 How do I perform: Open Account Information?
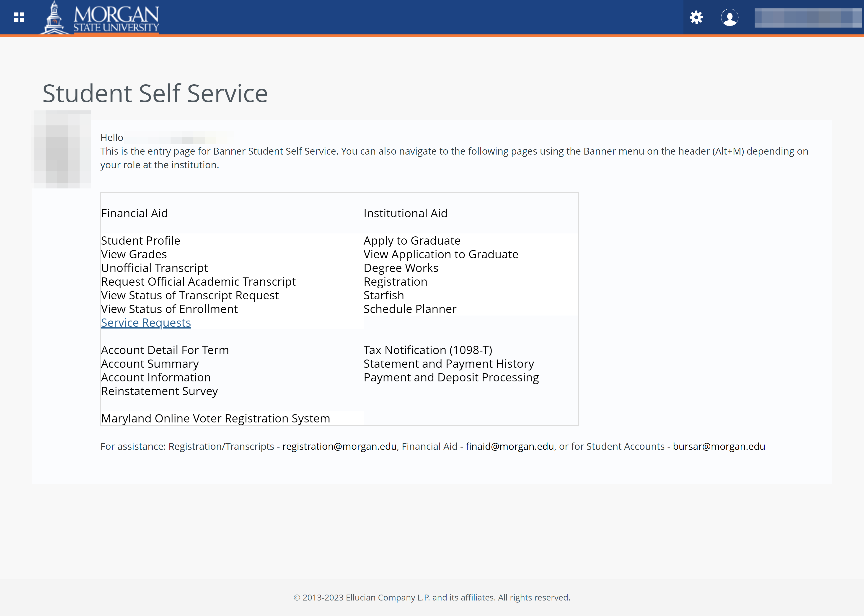pos(156,377)
